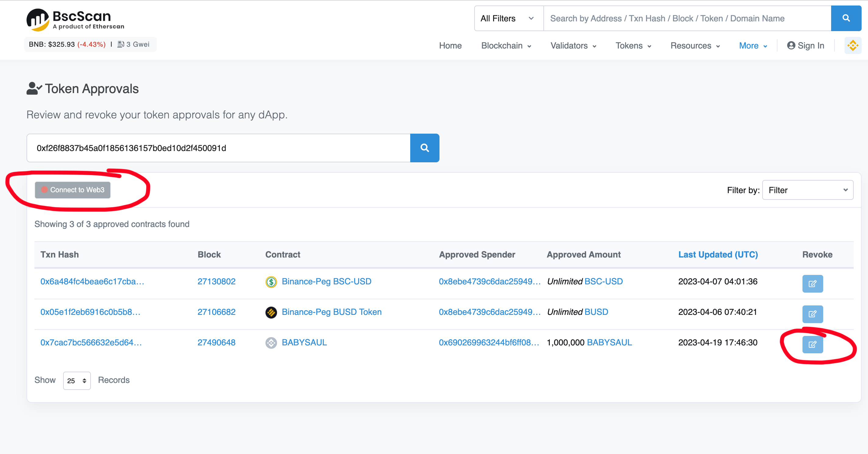868x454 pixels.
Task: Click the token approvals address input
Action: click(218, 148)
